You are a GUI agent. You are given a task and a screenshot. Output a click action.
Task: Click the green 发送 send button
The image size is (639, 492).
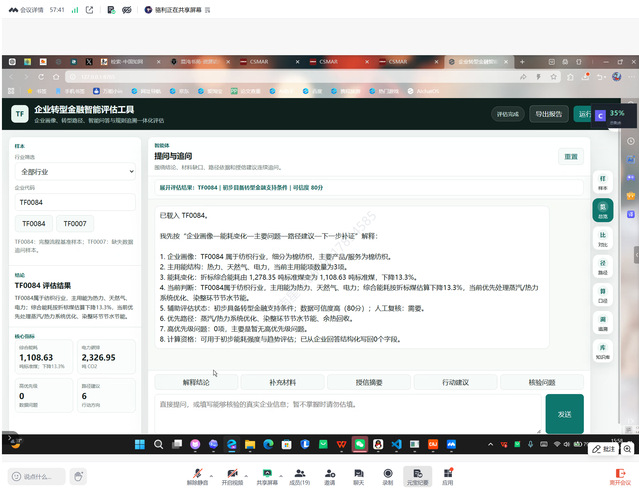[564, 414]
